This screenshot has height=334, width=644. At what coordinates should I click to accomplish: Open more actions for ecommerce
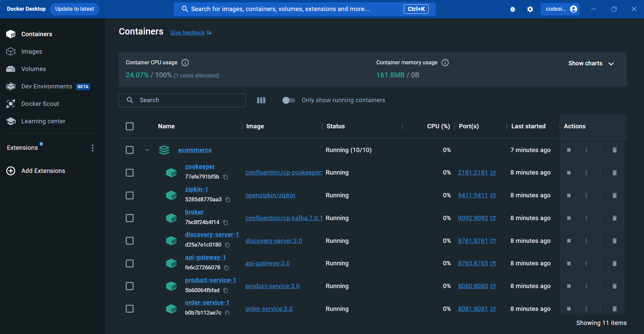click(x=586, y=150)
